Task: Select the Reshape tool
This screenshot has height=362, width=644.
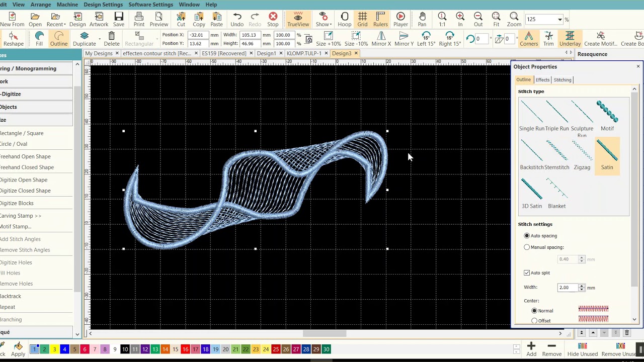Action: (14, 39)
